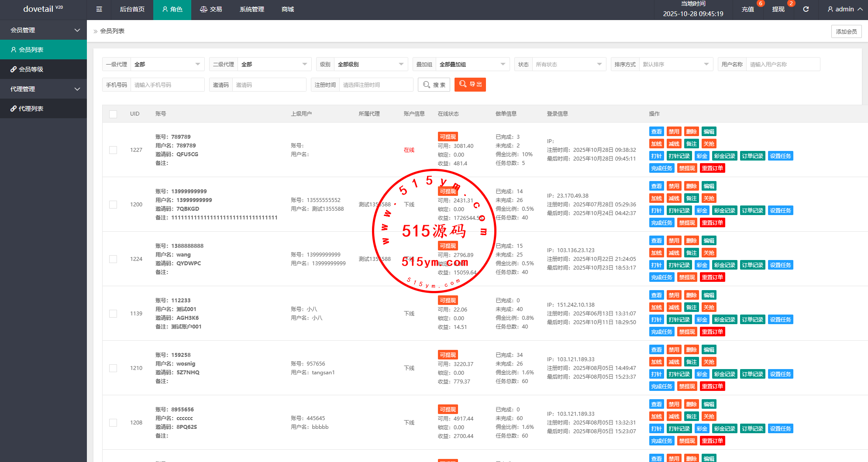Viewport: 868px width, 462px height.
Task: Click the 添加会员 button
Action: coord(846,31)
